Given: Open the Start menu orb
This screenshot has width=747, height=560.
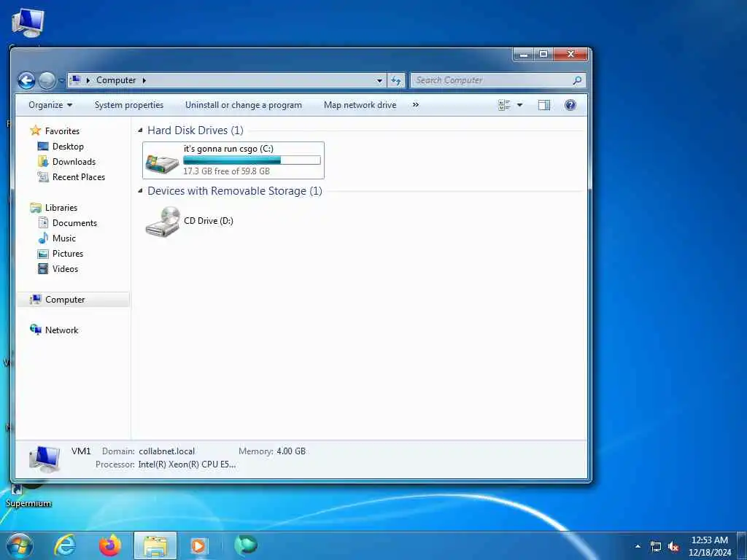Looking at the screenshot, I should pyautogui.click(x=20, y=545).
